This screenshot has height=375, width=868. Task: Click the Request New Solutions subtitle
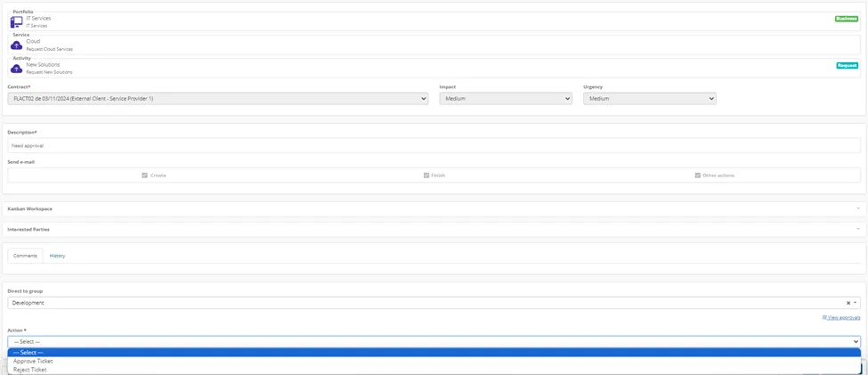pos(49,72)
